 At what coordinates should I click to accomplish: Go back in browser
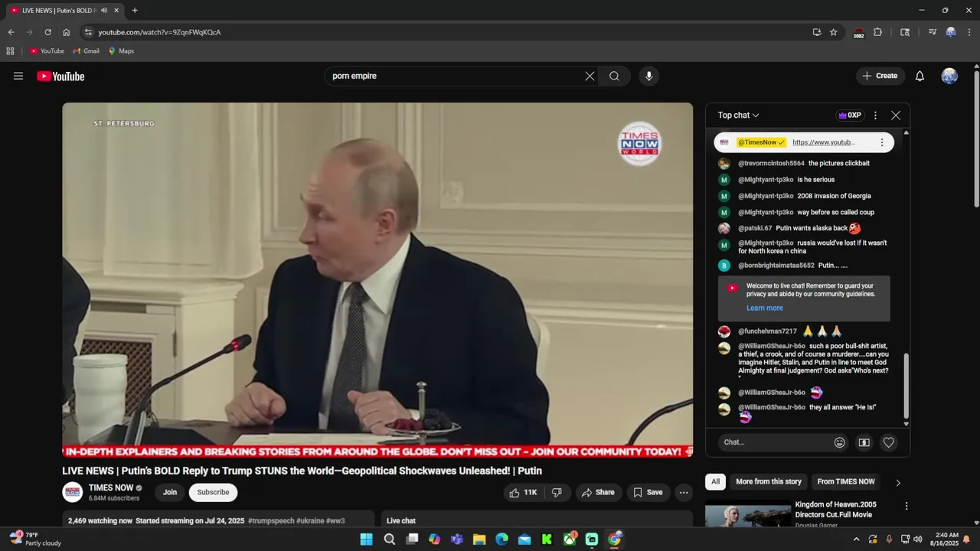11,32
